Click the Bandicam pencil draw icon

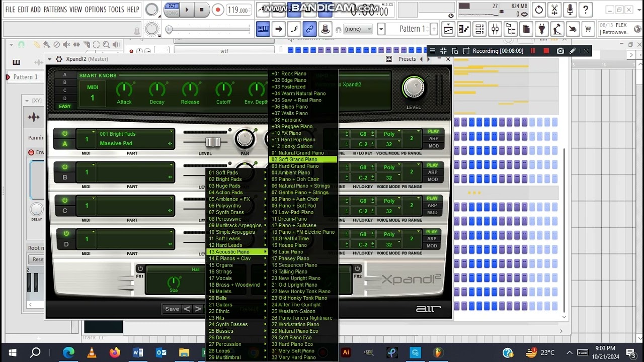coord(573,51)
